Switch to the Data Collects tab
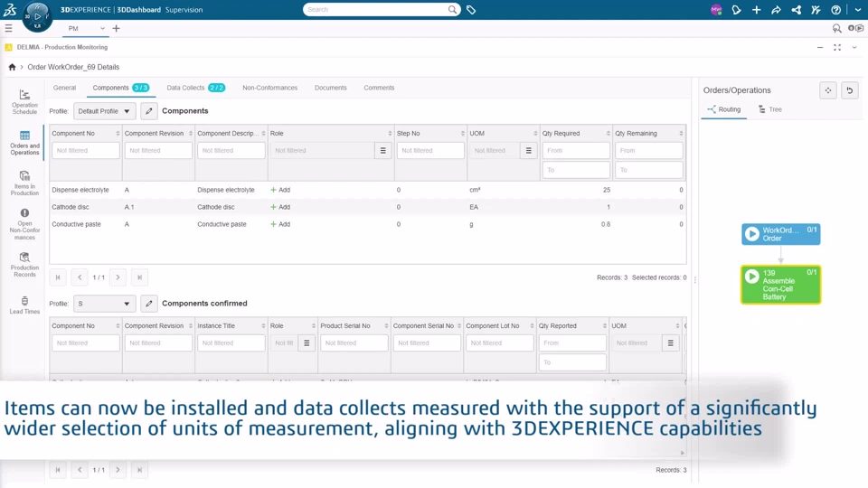The width and height of the screenshot is (868, 488). tap(195, 88)
